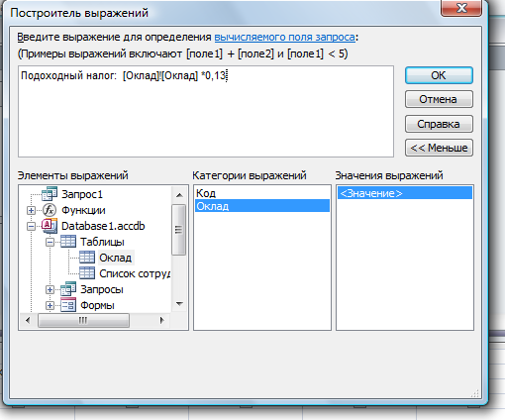Click the tree's scroll left arrow
The image size is (505, 420).
(28, 320)
